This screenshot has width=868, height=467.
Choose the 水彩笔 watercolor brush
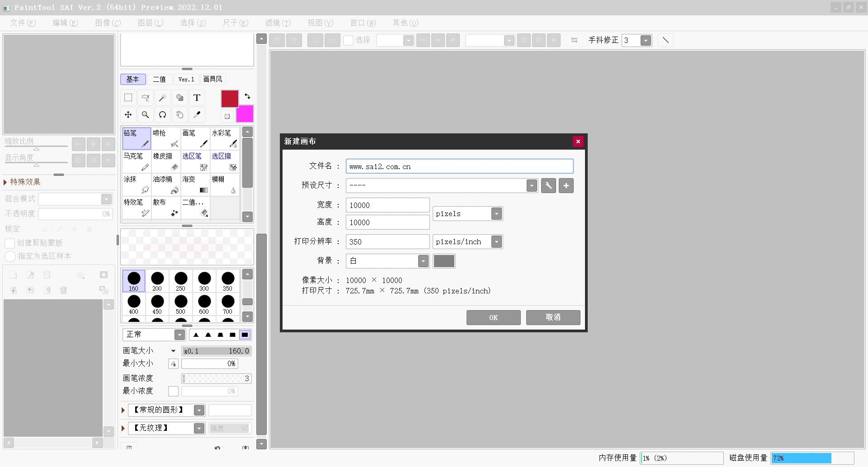point(225,138)
